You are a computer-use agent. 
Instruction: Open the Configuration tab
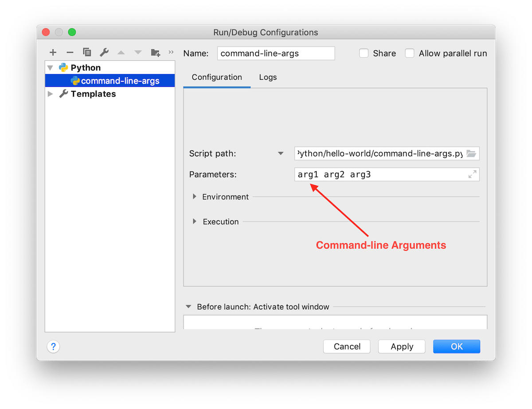click(x=216, y=77)
